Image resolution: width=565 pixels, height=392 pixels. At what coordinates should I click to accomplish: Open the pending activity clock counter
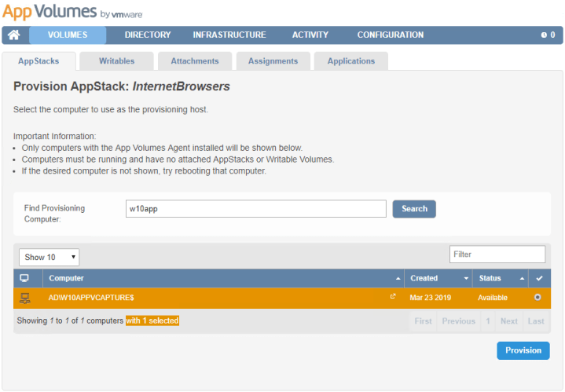click(x=548, y=35)
